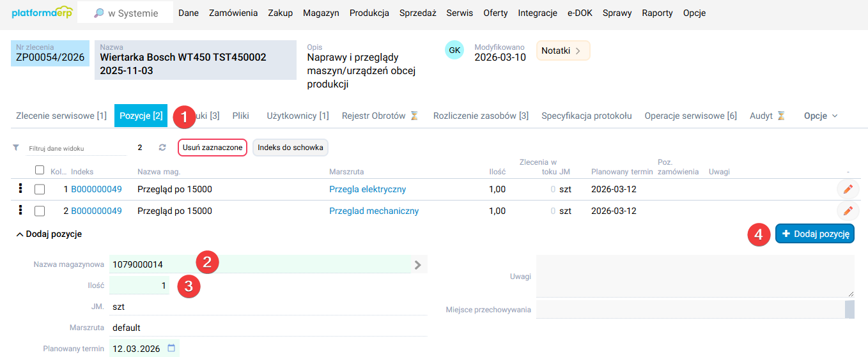
Task: Open the Zakup menu
Action: click(281, 13)
